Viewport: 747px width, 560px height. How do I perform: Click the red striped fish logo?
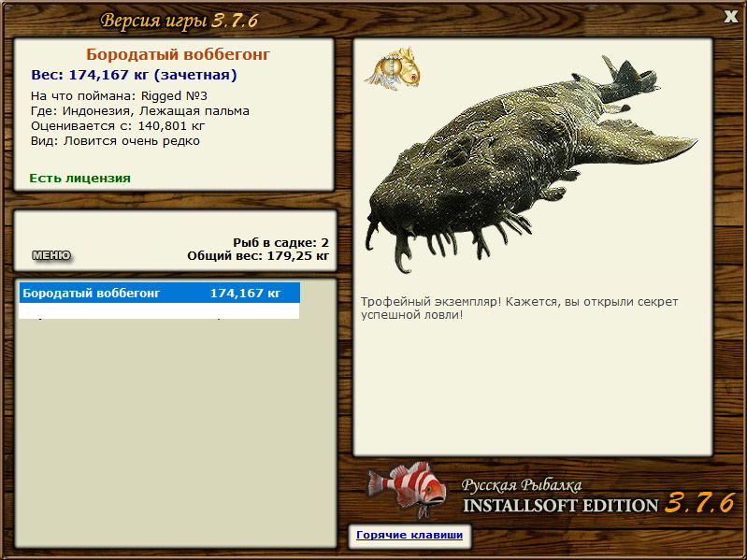pyautogui.click(x=407, y=490)
